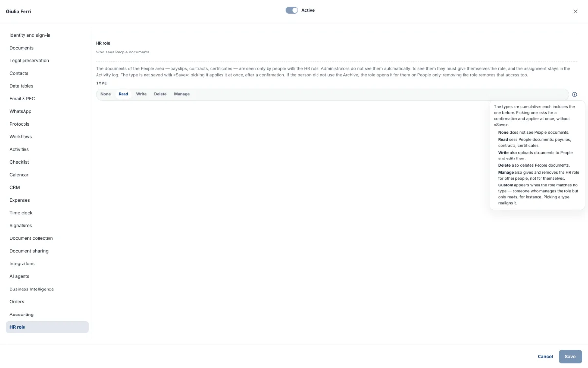Go to the AI agents section

pyautogui.click(x=47, y=276)
